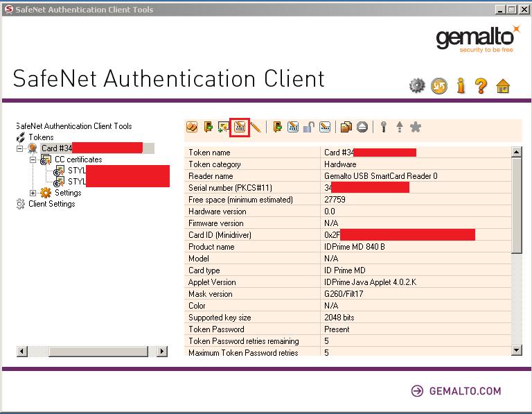The image size is (532, 414).
Task: Click the grey key toolbar icon
Action: 384,127
